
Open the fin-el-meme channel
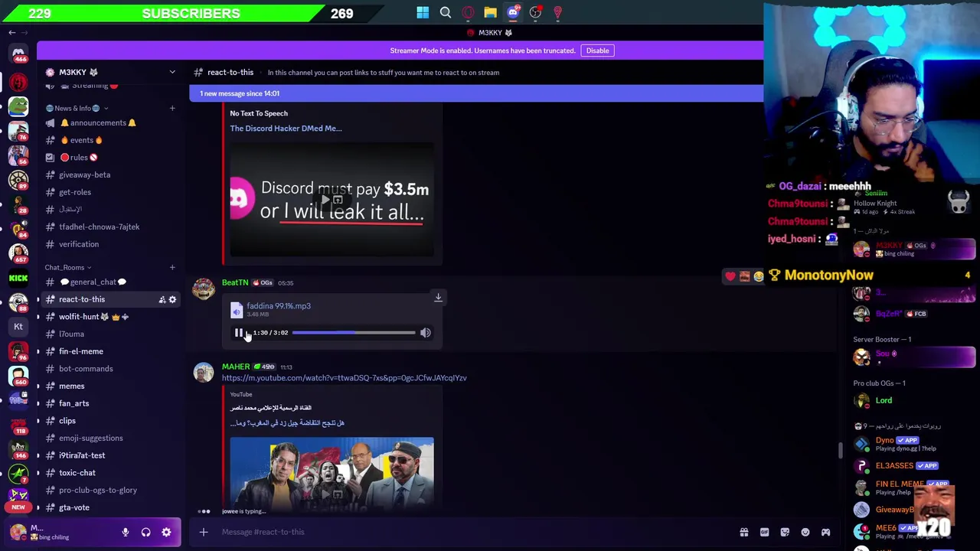click(x=80, y=351)
